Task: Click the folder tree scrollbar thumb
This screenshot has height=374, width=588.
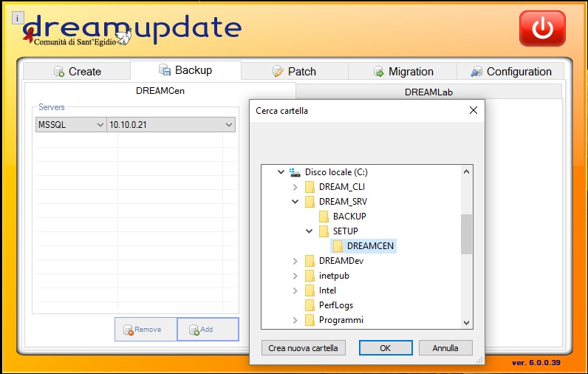Action: [x=467, y=234]
